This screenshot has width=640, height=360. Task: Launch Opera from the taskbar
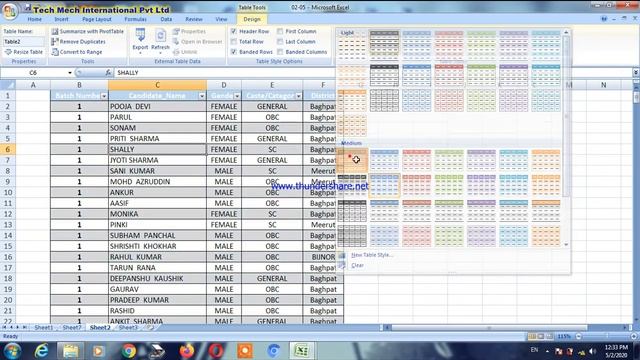coord(216,351)
